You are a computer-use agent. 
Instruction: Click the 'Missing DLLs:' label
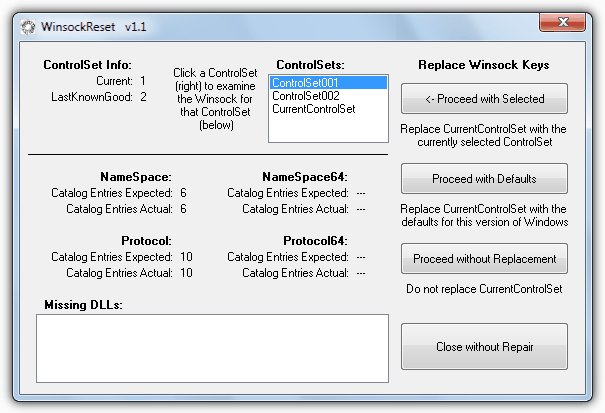coord(83,305)
